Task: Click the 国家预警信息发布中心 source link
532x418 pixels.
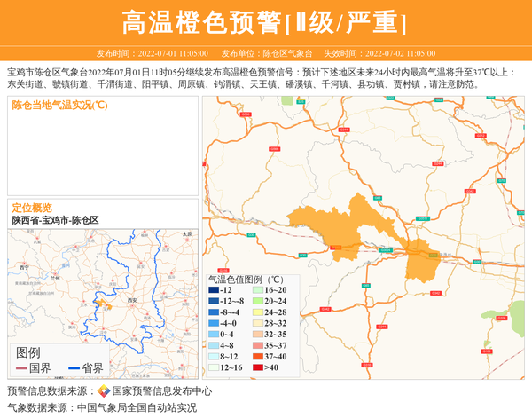Action: click(x=161, y=391)
